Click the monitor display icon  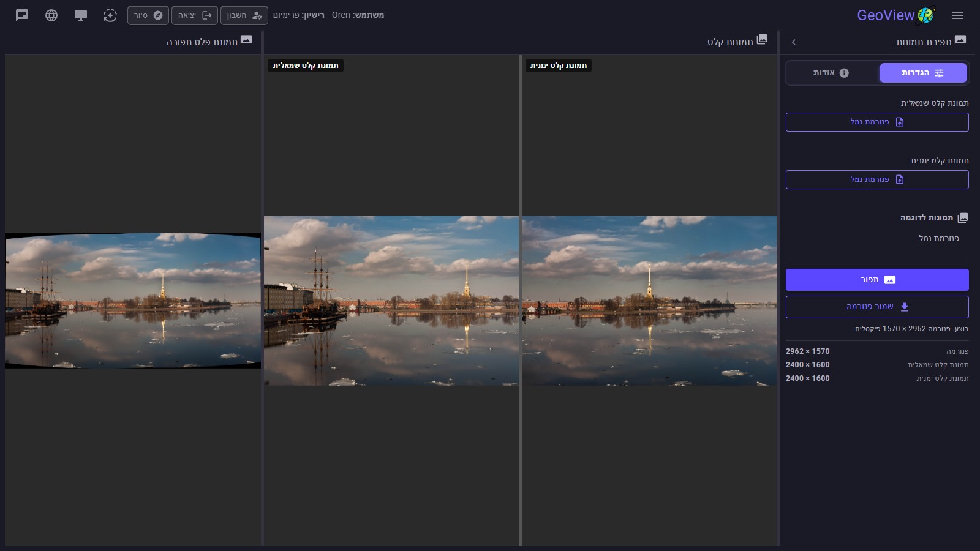click(81, 15)
